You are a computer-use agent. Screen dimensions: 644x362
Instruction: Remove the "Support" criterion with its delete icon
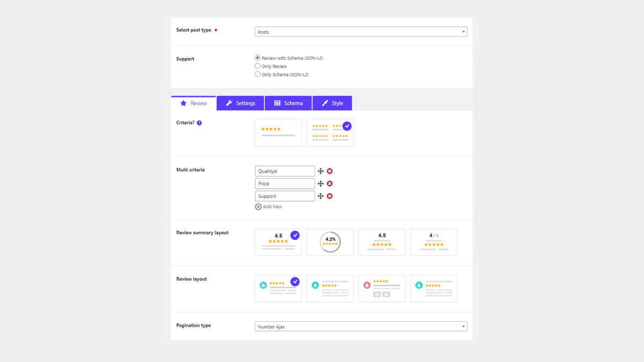pos(330,196)
